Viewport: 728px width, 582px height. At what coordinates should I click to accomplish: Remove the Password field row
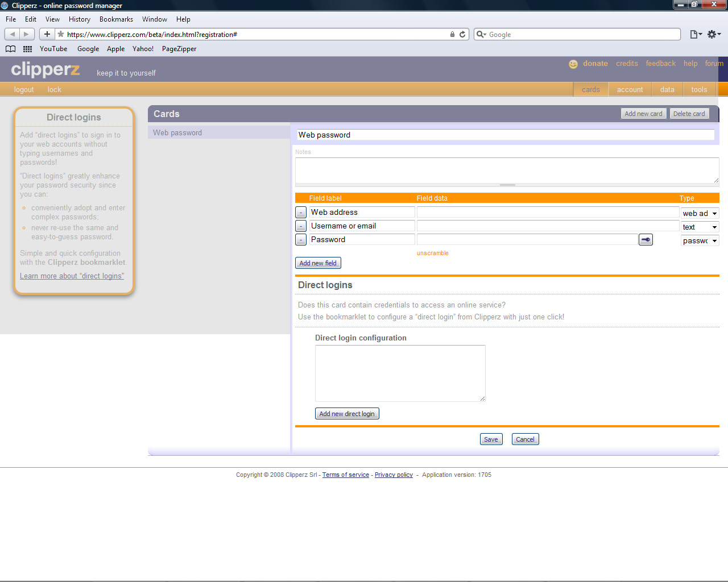301,240
